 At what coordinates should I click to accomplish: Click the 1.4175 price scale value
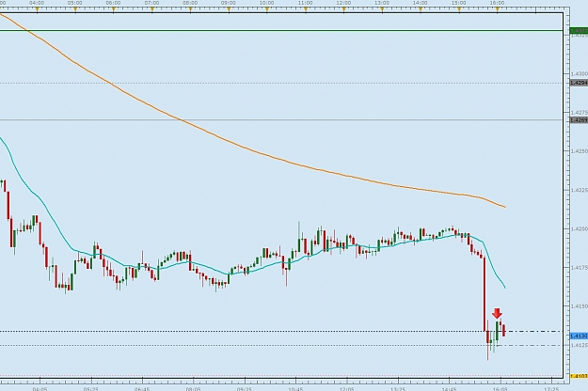click(x=579, y=268)
